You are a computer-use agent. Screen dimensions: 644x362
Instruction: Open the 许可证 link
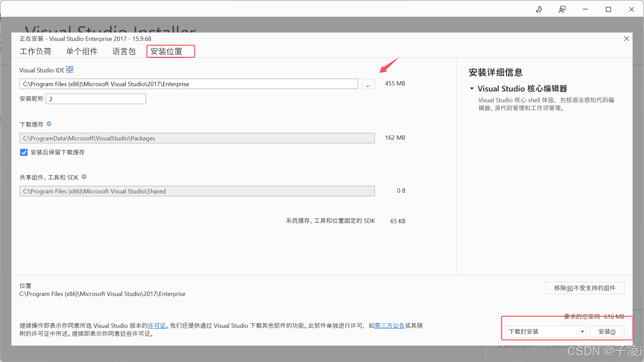pyautogui.click(x=157, y=325)
